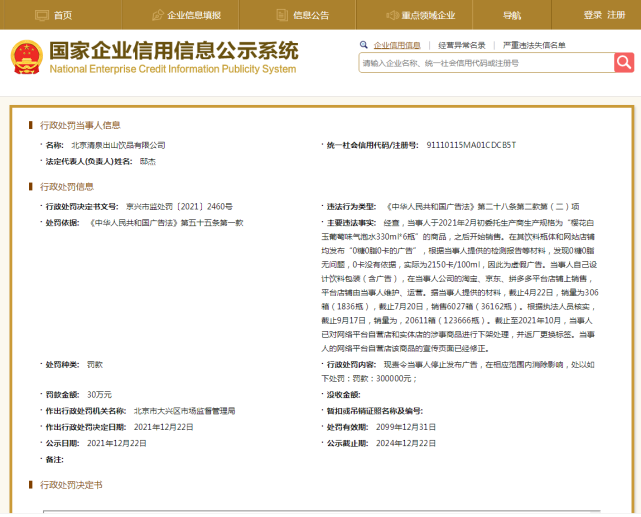Open the 信息公告 menu item

(x=311, y=16)
